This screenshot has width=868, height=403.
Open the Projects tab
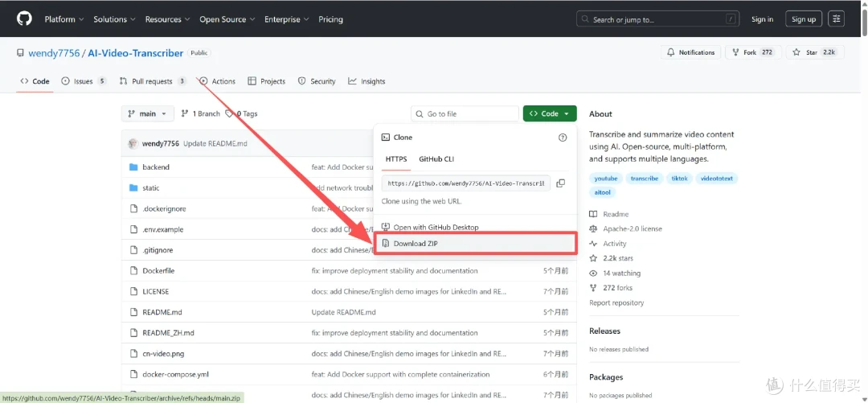click(267, 81)
